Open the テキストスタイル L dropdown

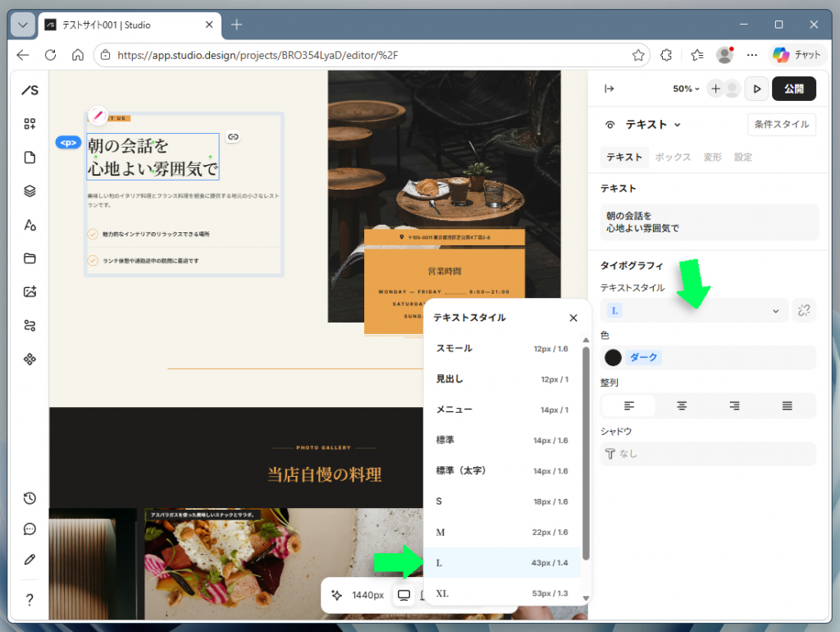[x=694, y=311]
